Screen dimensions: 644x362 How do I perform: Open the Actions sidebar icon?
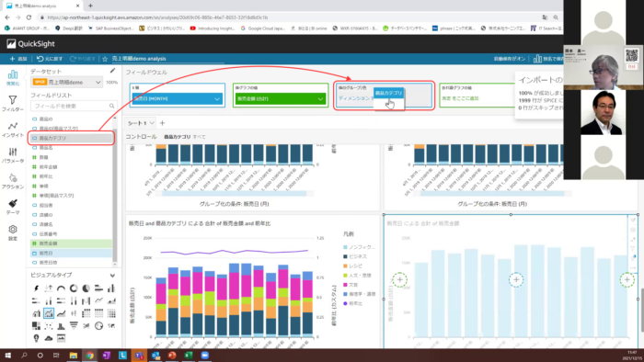[13, 181]
